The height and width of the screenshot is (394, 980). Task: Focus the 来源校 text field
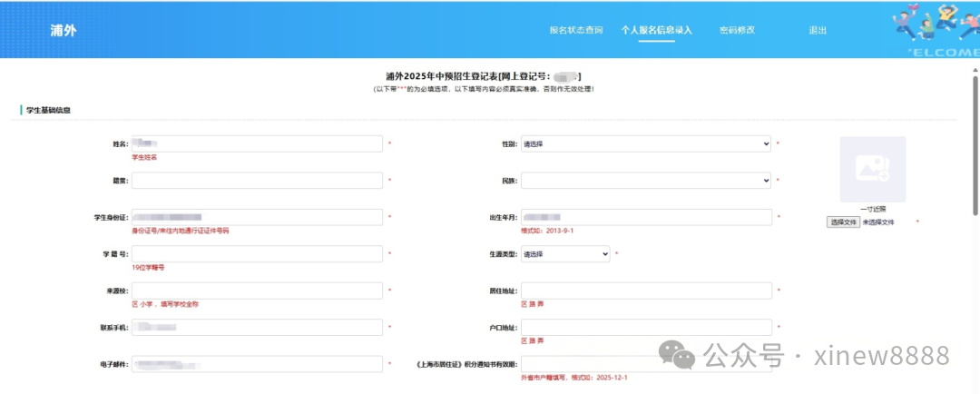[257, 291]
